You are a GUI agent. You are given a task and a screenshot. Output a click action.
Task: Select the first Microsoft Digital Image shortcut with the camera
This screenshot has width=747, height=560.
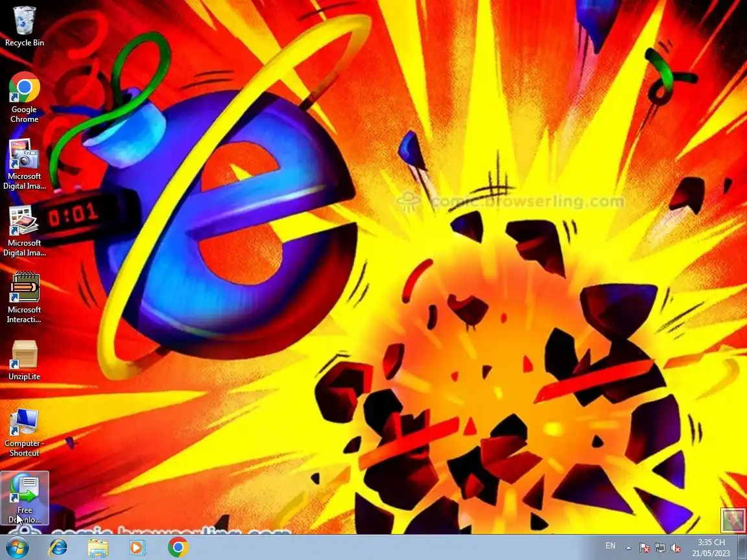point(24,164)
